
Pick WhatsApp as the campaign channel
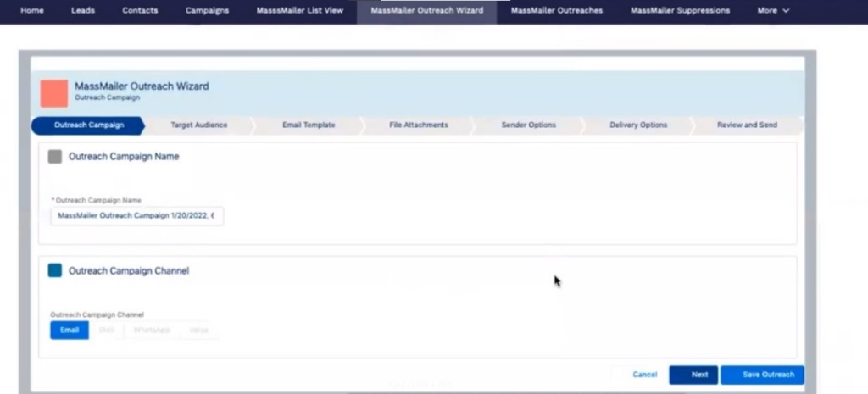[152, 330]
